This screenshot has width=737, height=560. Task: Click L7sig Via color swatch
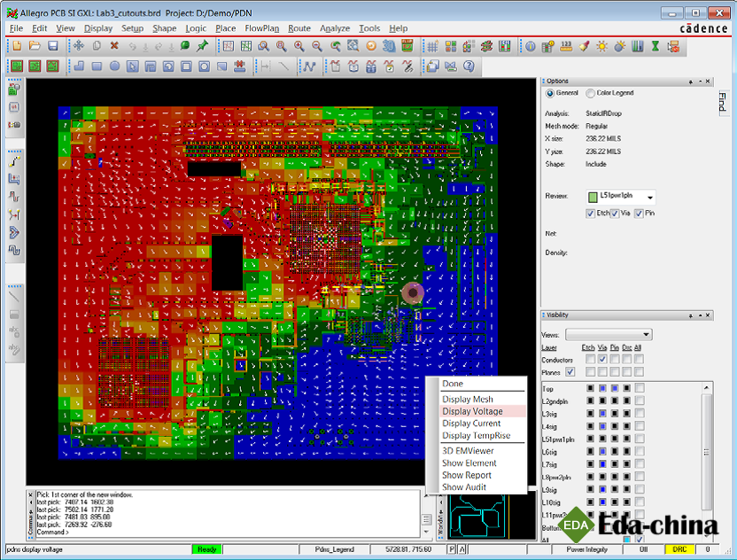pyautogui.click(x=602, y=464)
